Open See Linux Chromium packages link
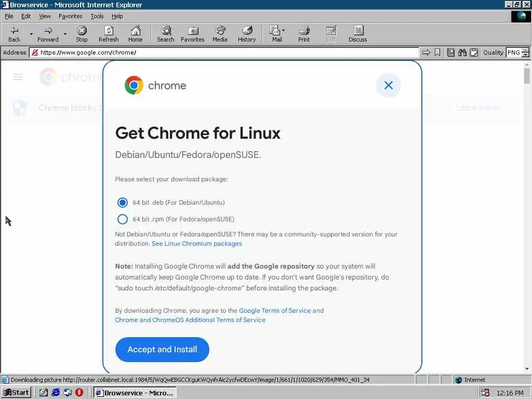 [x=197, y=244]
